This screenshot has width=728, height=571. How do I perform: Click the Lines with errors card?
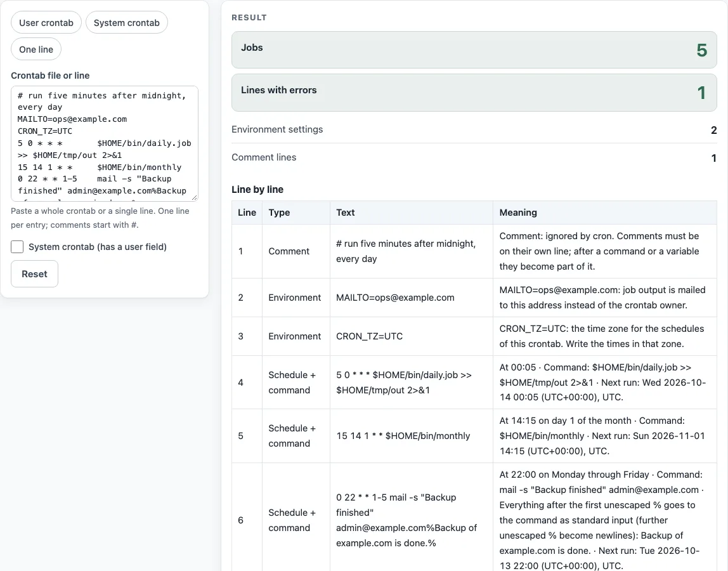474,93
